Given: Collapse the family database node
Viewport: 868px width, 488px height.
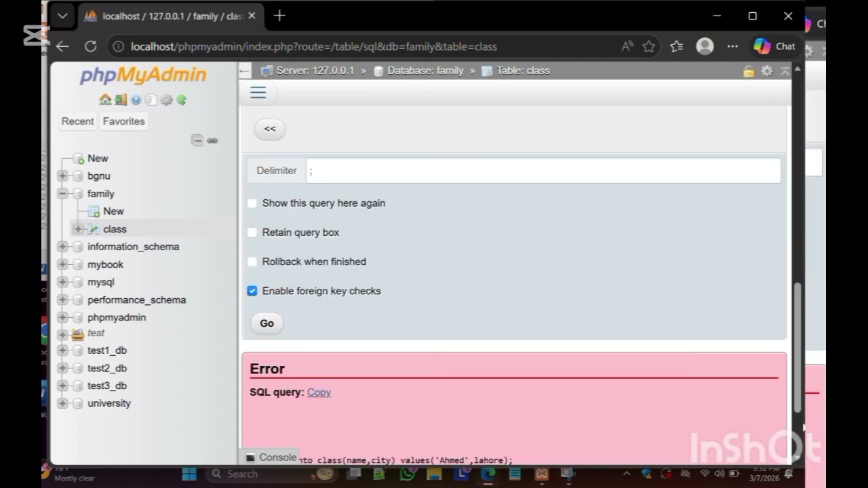Looking at the screenshot, I should [62, 193].
